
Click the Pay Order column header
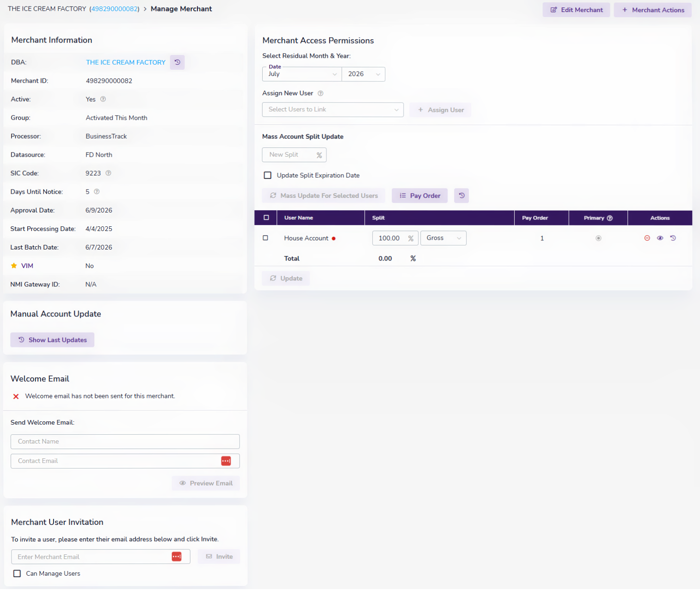(x=535, y=218)
